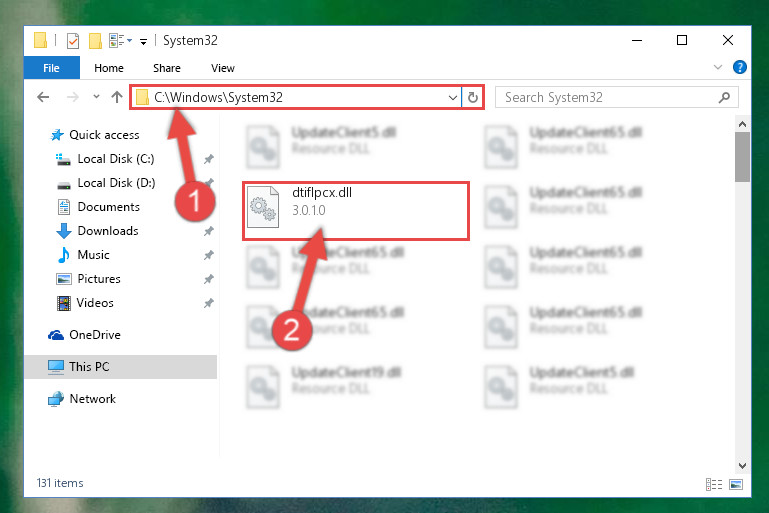Open the view layout icon in title bar
Viewport: 769px width, 513px height.
(117, 40)
